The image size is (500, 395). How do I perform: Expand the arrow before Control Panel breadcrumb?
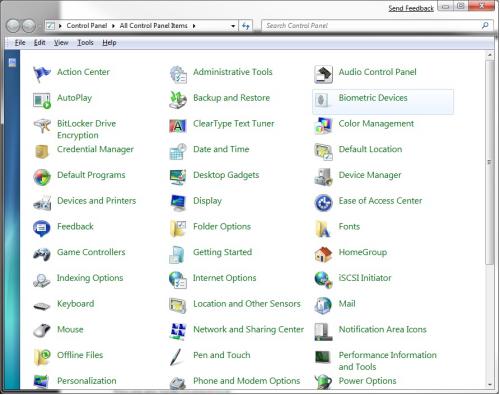(60, 26)
